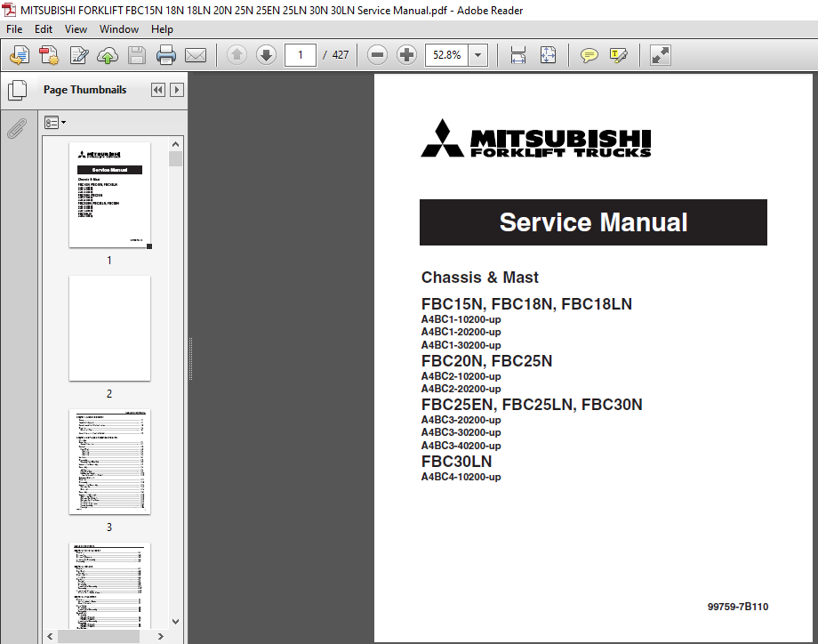818x644 pixels.
Task: Click the Save file floppy icon
Action: click(x=137, y=55)
